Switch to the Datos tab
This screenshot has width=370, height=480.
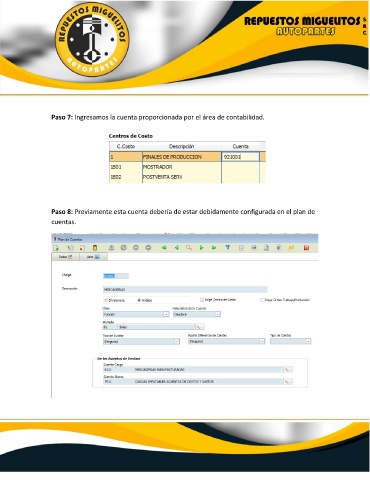click(65, 257)
